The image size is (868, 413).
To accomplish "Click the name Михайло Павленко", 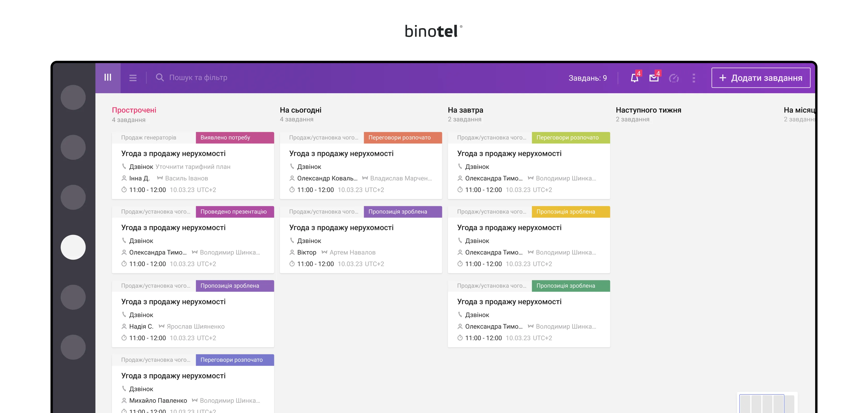I will tap(158, 401).
